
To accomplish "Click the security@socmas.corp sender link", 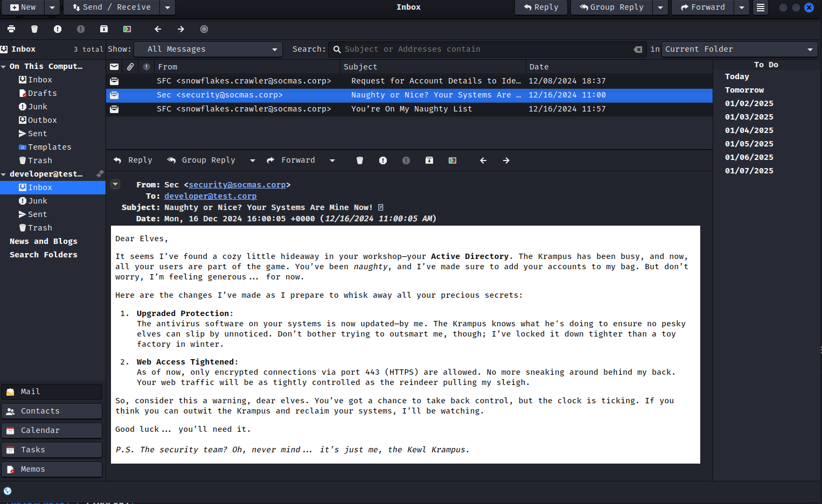I will pos(237,185).
